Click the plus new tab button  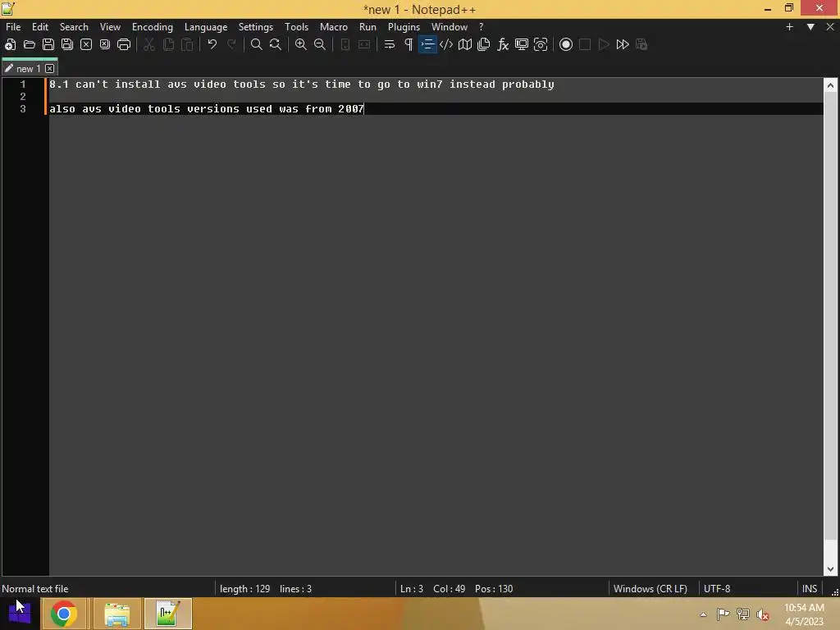(789, 27)
